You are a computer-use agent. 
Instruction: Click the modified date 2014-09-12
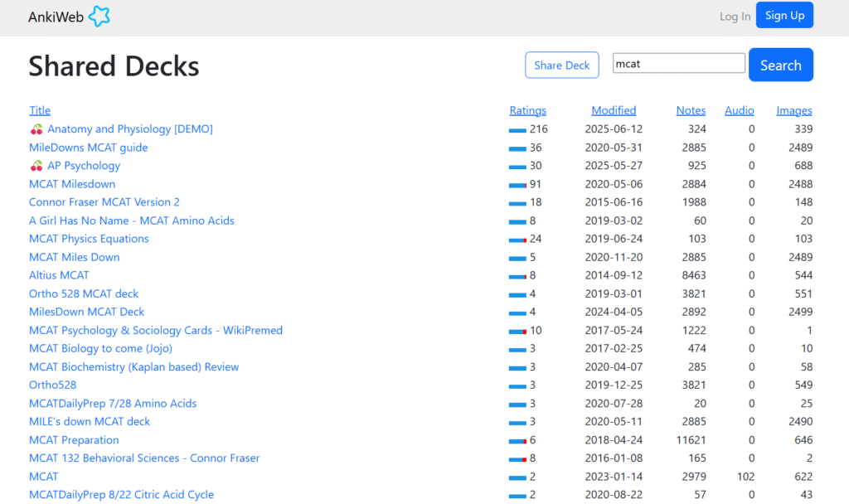pos(614,275)
